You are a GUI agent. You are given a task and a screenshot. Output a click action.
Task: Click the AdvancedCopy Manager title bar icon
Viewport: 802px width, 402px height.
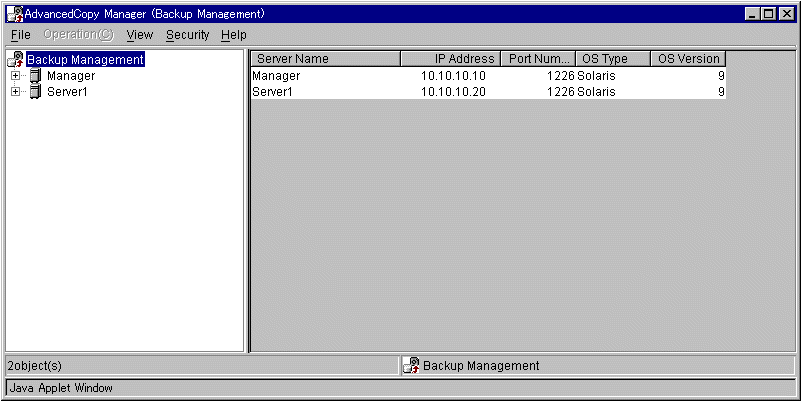point(15,14)
